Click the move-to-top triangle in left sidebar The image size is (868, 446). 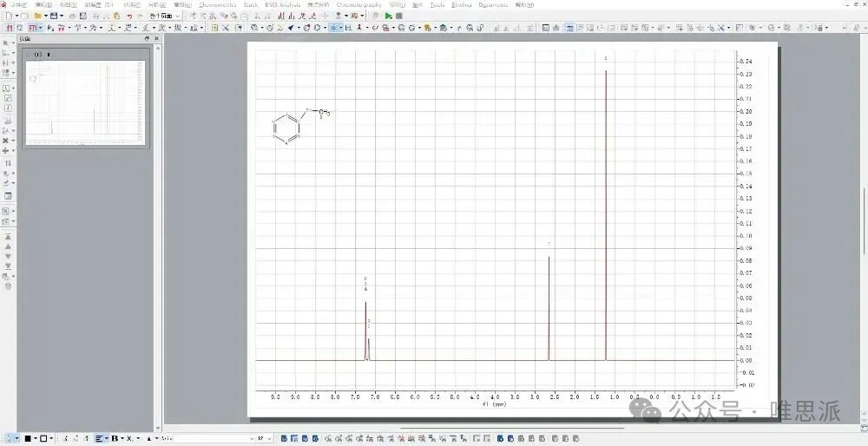(8, 236)
